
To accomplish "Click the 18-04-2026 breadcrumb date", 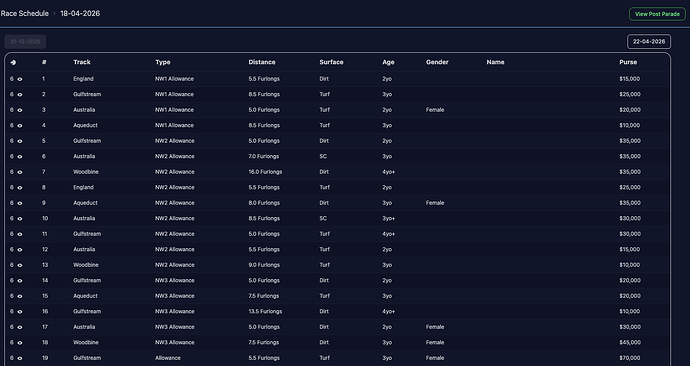I will click(x=80, y=13).
